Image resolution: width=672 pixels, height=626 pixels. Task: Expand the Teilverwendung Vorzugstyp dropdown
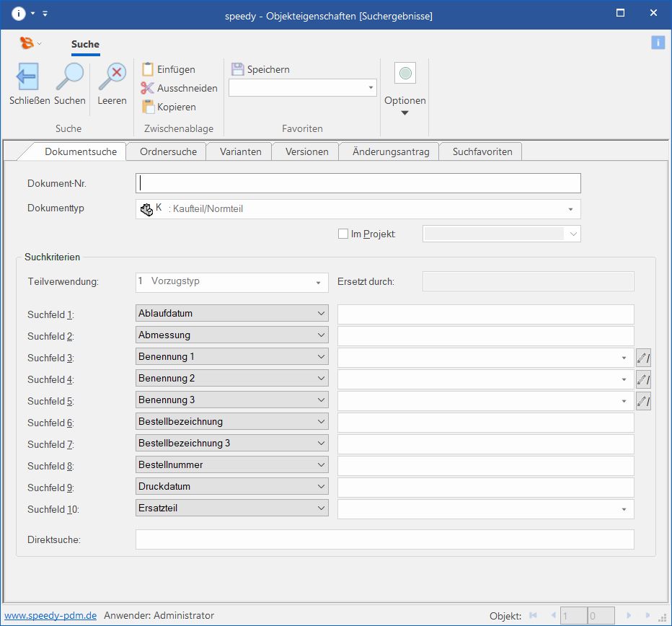(318, 283)
